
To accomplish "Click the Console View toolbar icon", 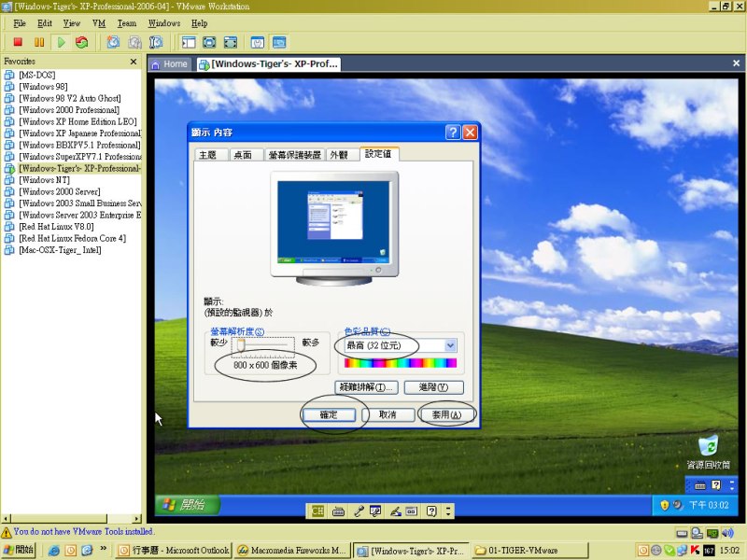I will (x=279, y=42).
